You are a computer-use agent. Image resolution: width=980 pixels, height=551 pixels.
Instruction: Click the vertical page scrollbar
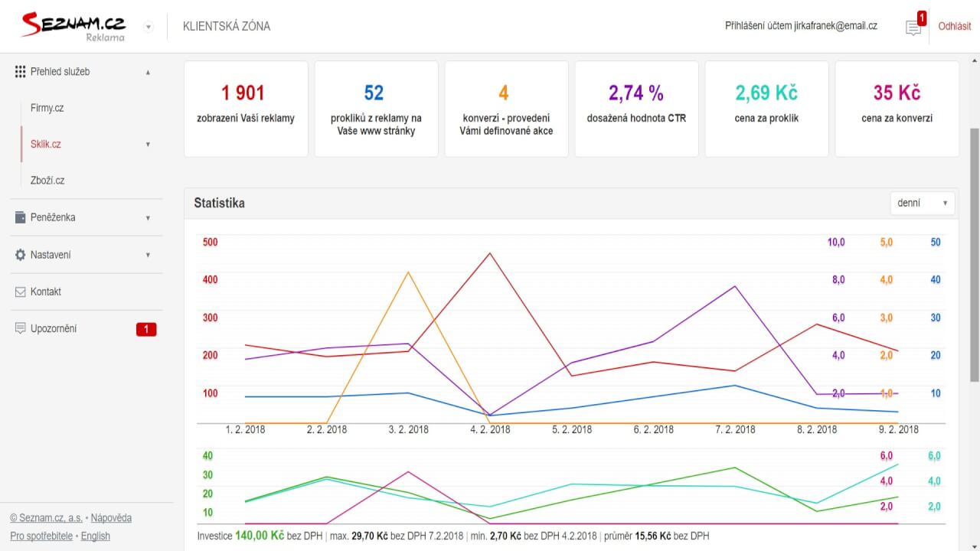(x=974, y=253)
